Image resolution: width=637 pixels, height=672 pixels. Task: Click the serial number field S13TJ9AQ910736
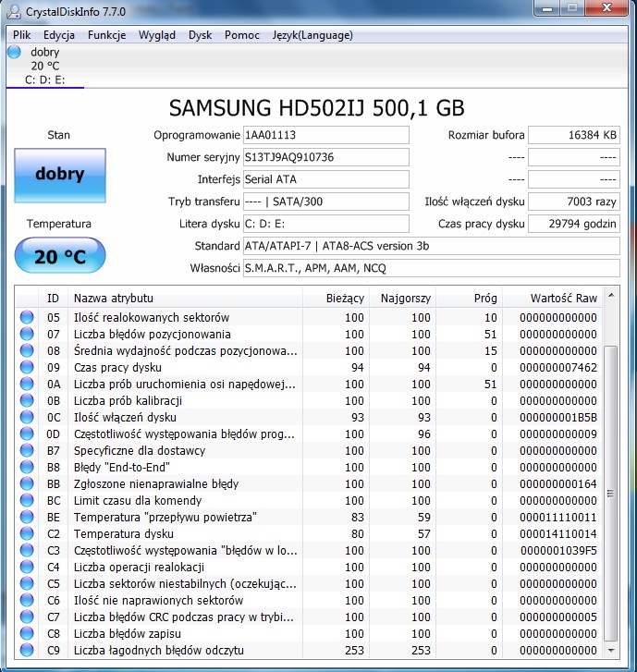325,157
